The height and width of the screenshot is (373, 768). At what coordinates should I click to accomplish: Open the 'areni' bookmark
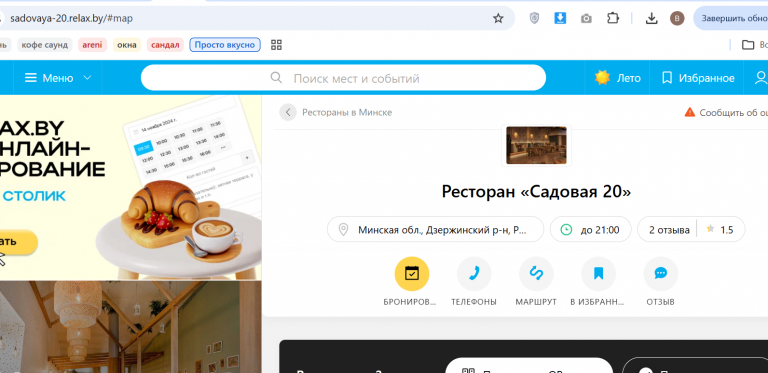93,45
